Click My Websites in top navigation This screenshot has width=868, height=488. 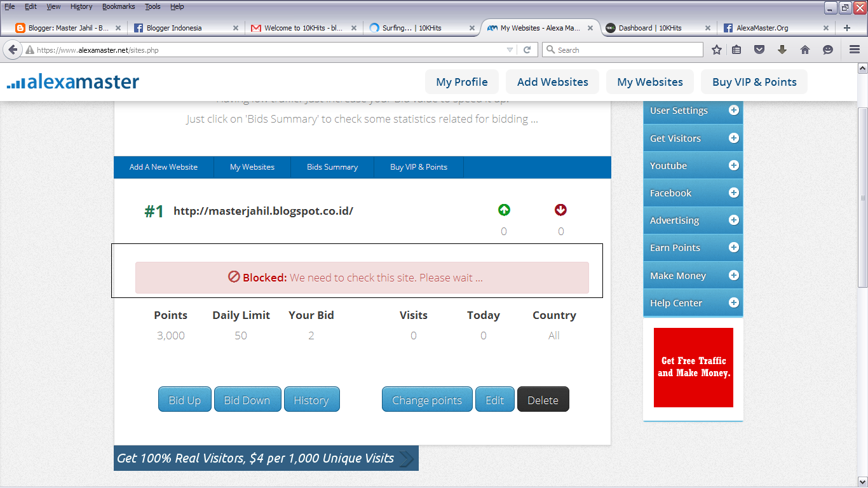point(650,82)
